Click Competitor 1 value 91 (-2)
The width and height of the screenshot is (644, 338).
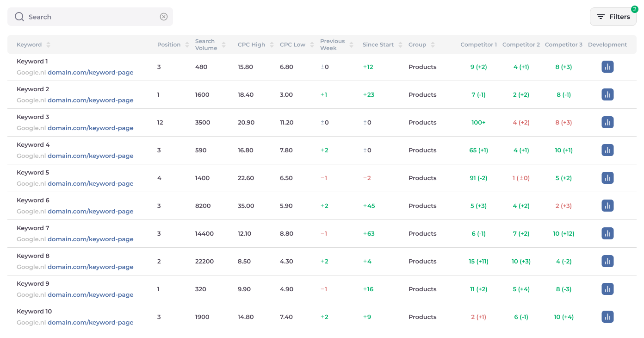[478, 178]
